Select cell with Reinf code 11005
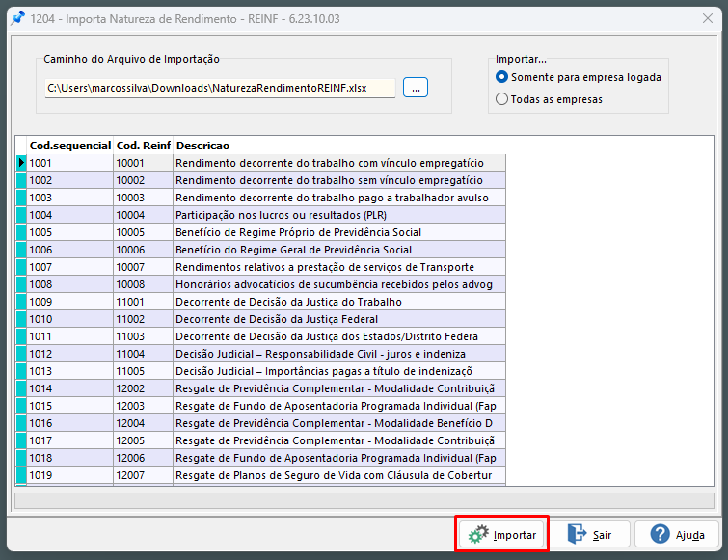 [143, 371]
